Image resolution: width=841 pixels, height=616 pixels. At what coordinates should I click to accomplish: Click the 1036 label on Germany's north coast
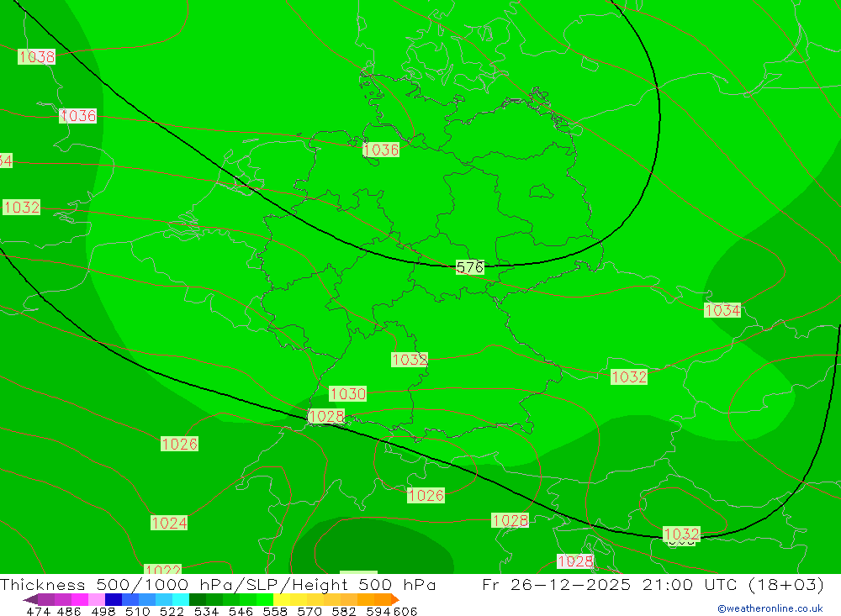click(381, 150)
